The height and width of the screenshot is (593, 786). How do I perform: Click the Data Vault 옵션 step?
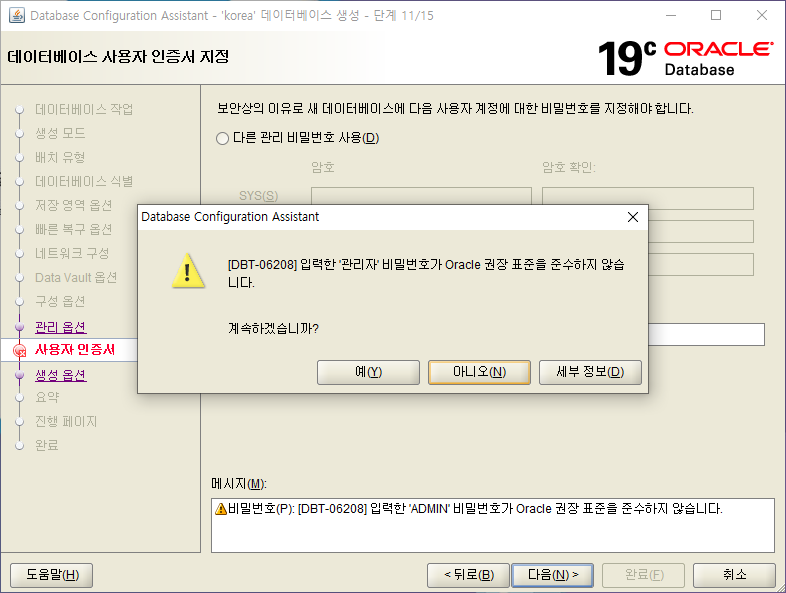point(76,278)
